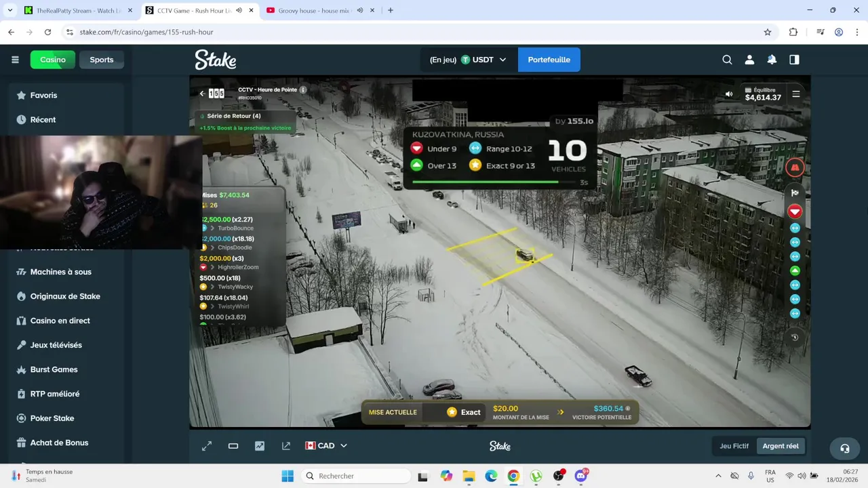Open Poker Stake category
Image resolution: width=868 pixels, height=488 pixels.
(66, 418)
